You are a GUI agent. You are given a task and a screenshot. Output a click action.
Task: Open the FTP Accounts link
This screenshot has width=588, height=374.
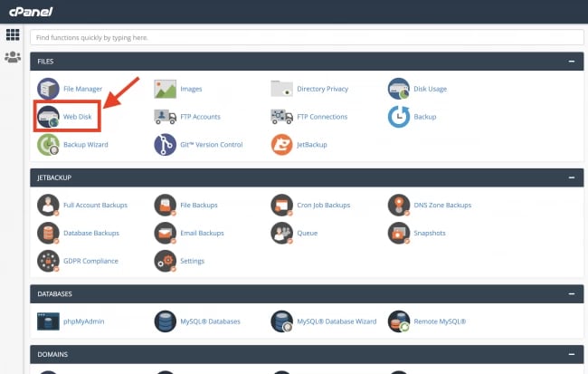tap(200, 117)
